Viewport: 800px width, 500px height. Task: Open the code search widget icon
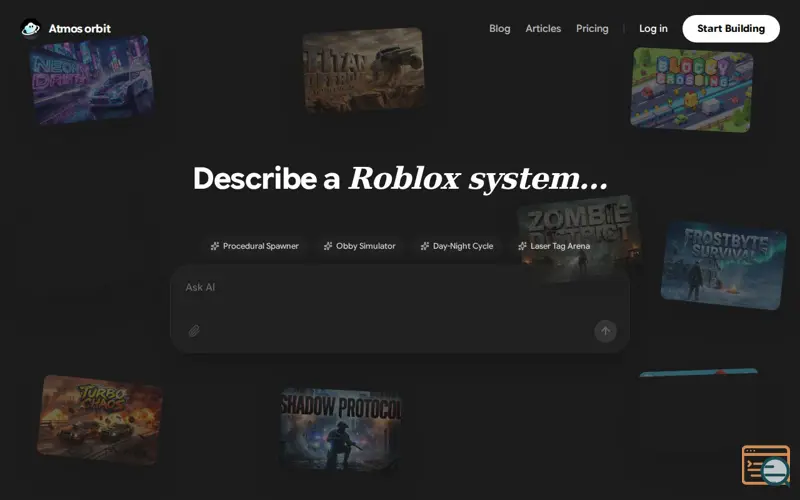pyautogui.click(x=766, y=465)
